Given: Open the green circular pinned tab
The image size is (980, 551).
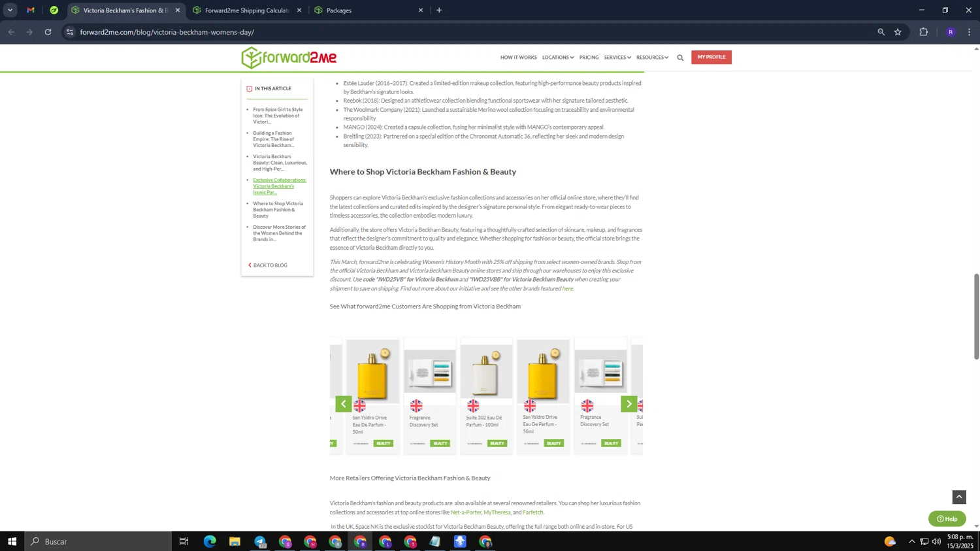Looking at the screenshot, I should click(x=54, y=10).
